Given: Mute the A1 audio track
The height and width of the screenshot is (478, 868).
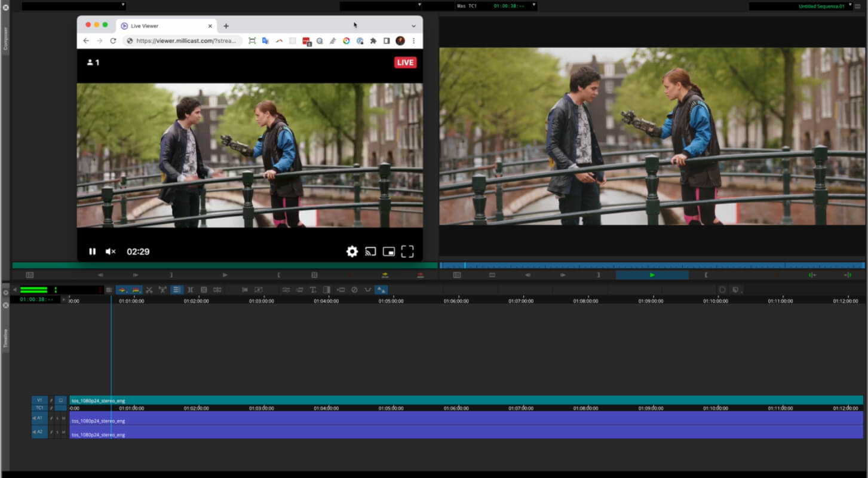Looking at the screenshot, I should 63,418.
